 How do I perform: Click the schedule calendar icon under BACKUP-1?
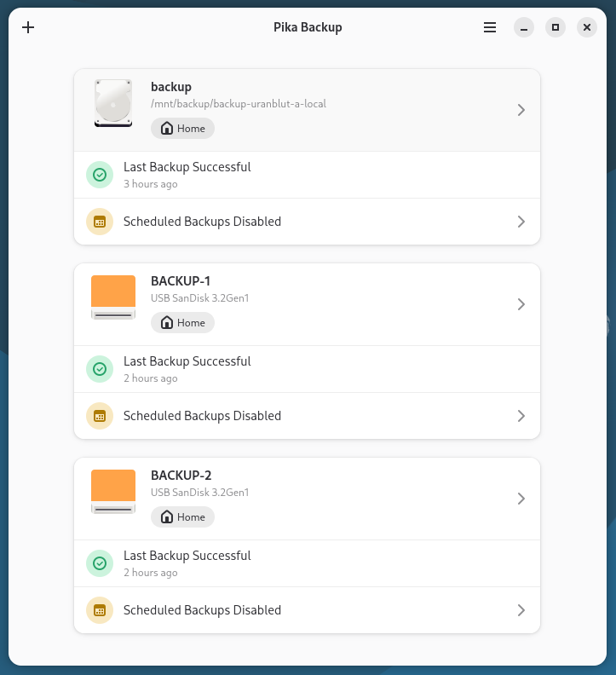(x=100, y=416)
